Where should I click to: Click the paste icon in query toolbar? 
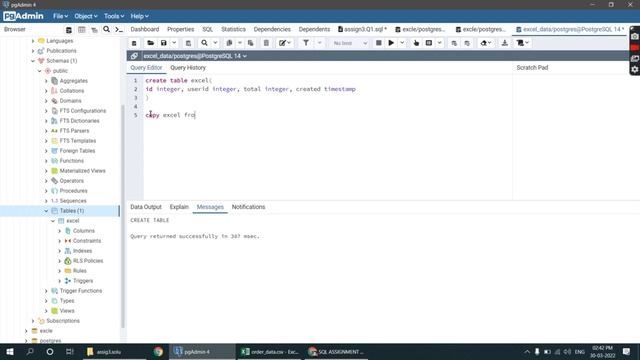click(251, 43)
